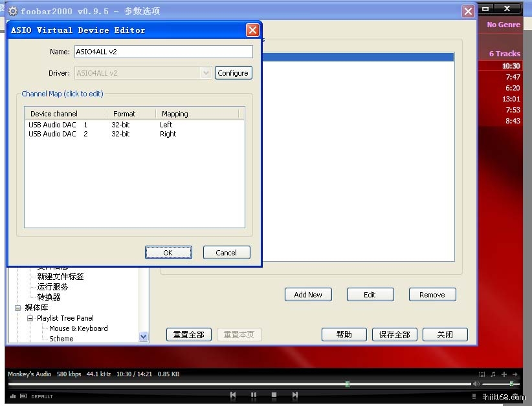The image size is (532, 406).
Task: Select the Scheme tree item
Action: pyautogui.click(x=61, y=339)
